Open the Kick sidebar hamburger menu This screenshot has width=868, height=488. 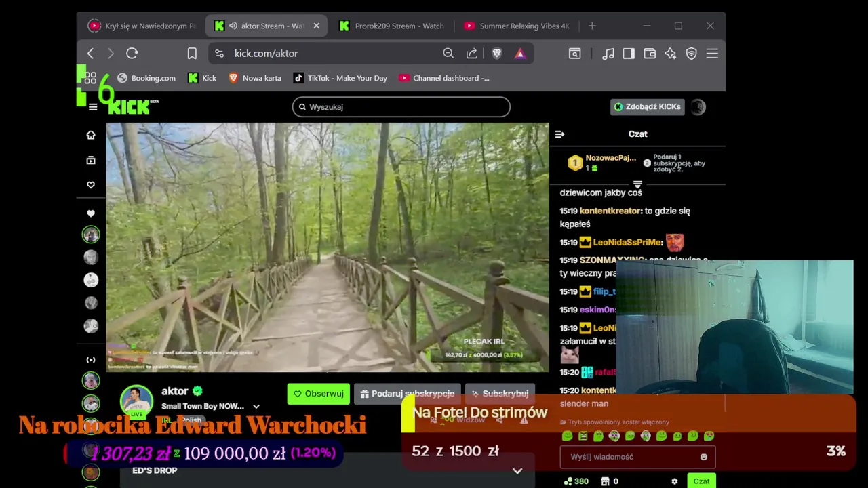93,106
